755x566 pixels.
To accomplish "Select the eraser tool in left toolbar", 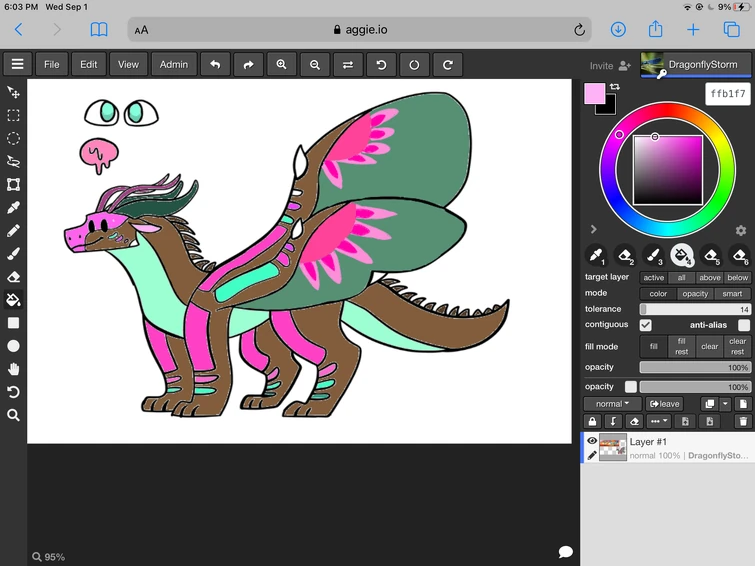I will (x=13, y=277).
